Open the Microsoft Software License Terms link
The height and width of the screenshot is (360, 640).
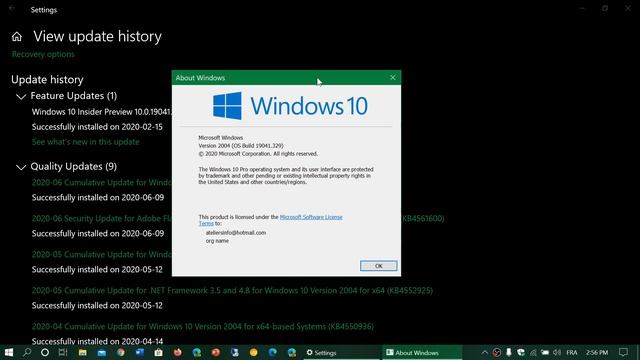(x=271, y=220)
